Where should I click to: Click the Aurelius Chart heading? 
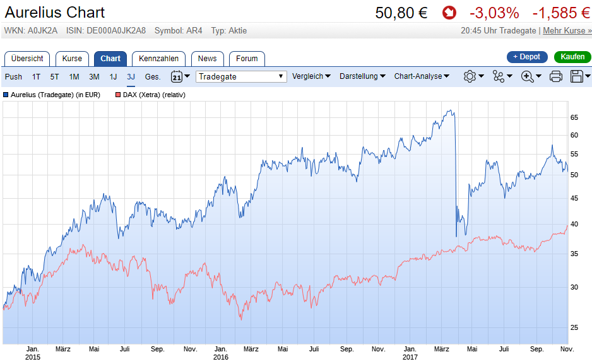click(x=55, y=13)
